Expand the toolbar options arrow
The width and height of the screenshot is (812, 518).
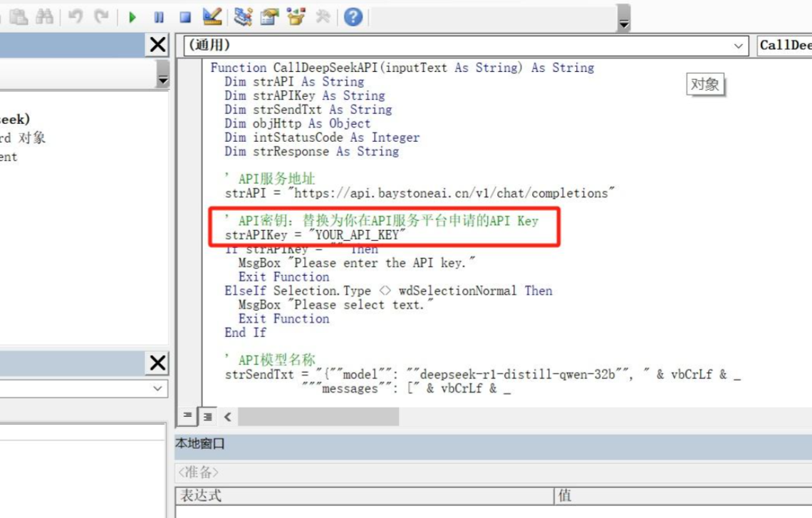[624, 18]
